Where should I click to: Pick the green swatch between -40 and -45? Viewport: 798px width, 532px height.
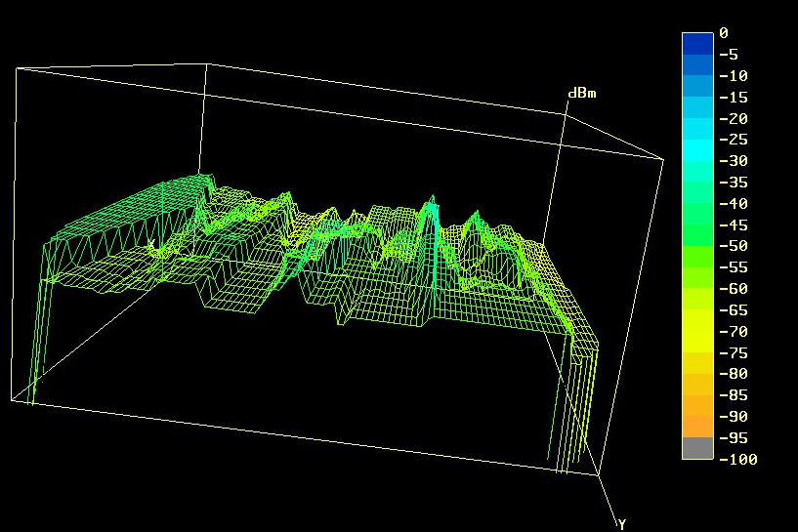click(697, 214)
